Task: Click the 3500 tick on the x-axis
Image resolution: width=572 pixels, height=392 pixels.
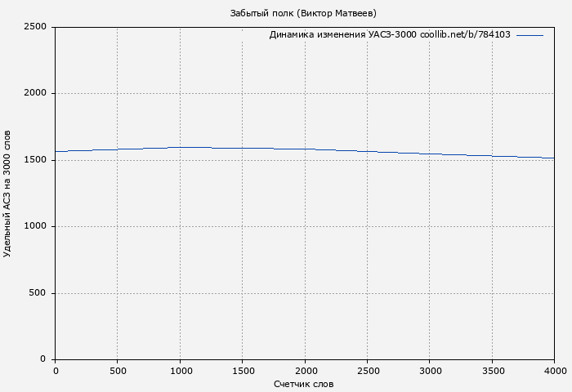Action: coord(492,371)
